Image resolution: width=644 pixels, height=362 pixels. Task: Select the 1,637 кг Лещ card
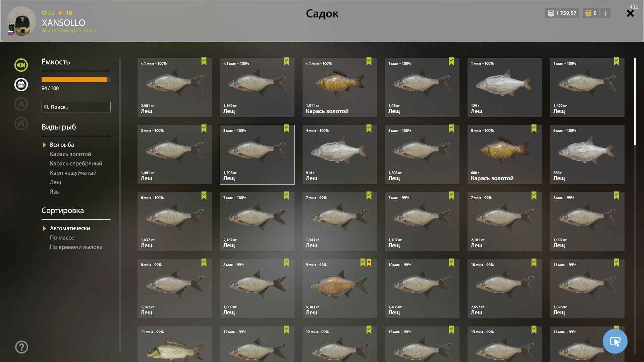(175, 222)
